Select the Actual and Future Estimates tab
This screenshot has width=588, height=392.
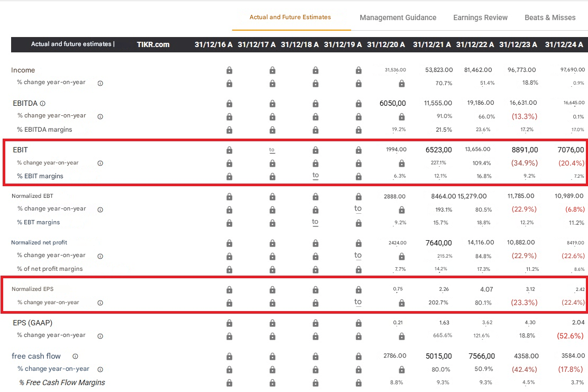[290, 17]
